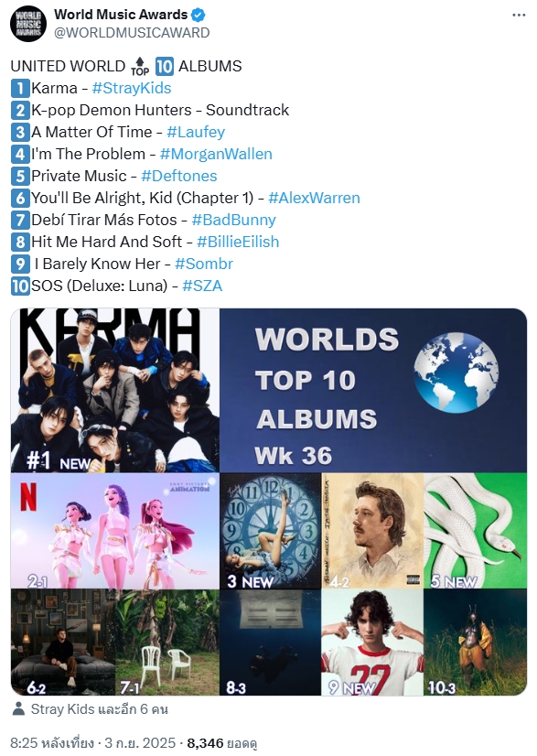
Task: Open the three-dot more options menu
Action: coord(519,15)
